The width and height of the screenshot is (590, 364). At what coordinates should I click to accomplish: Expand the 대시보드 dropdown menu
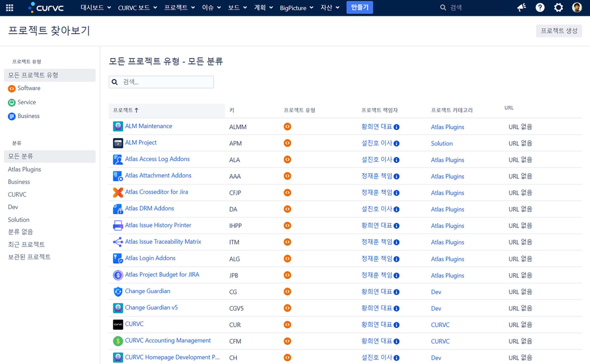[95, 7]
